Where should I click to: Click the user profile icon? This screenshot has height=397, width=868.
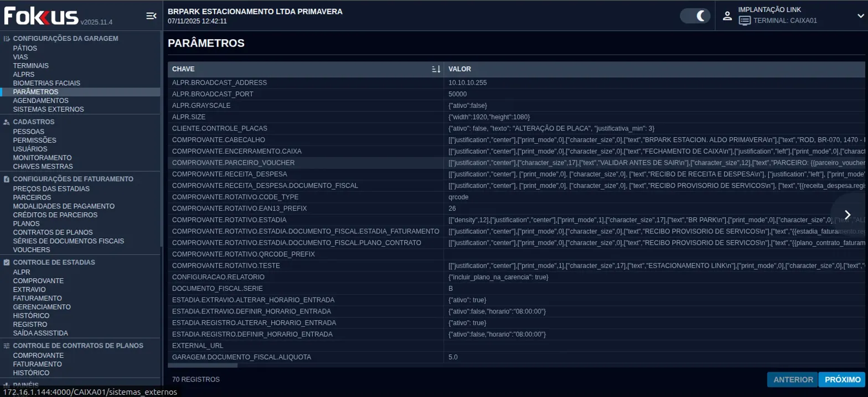pyautogui.click(x=727, y=16)
